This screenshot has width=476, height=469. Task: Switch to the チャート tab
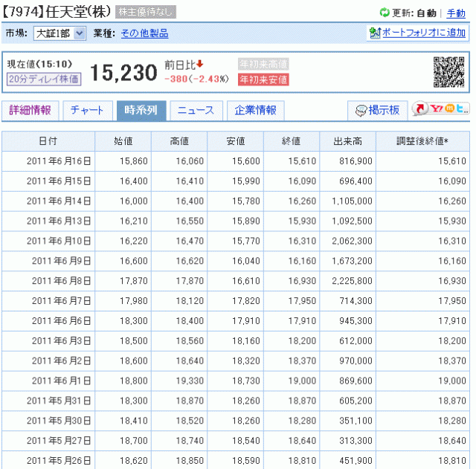pyautogui.click(x=88, y=111)
